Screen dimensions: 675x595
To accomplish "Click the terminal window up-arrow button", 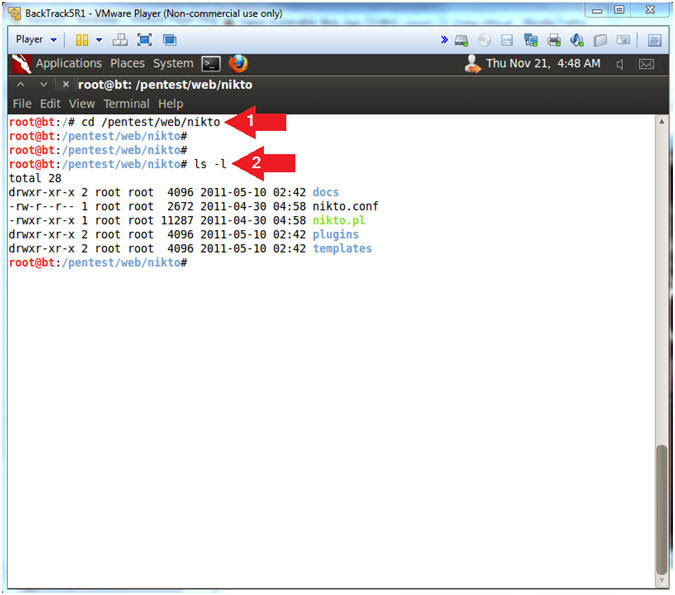I will pos(20,84).
